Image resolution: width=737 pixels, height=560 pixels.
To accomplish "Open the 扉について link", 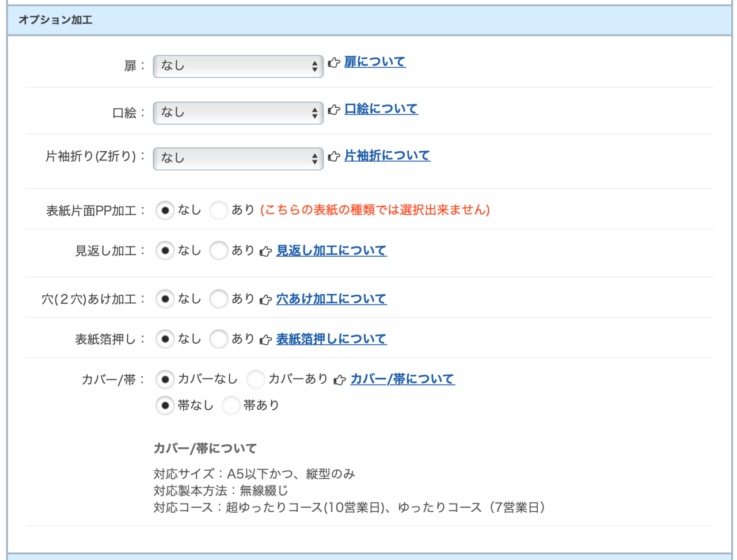I will [375, 62].
